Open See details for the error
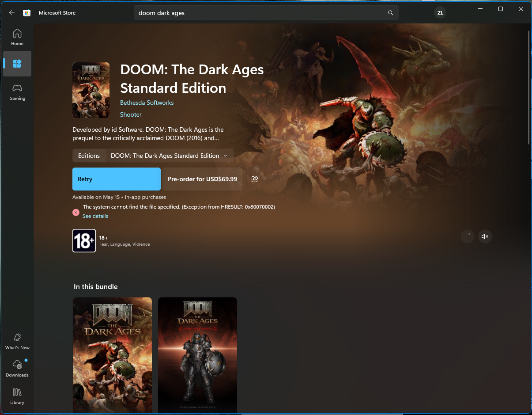This screenshot has width=532, height=415. tap(95, 216)
